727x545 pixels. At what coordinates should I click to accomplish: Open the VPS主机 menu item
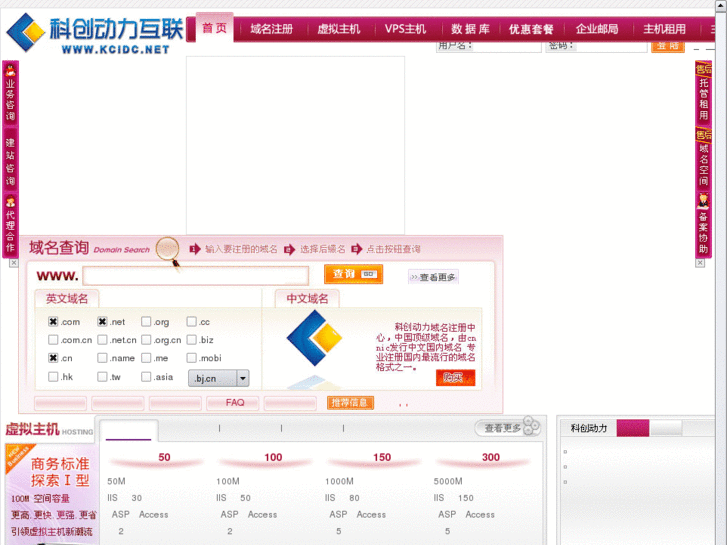click(x=405, y=29)
